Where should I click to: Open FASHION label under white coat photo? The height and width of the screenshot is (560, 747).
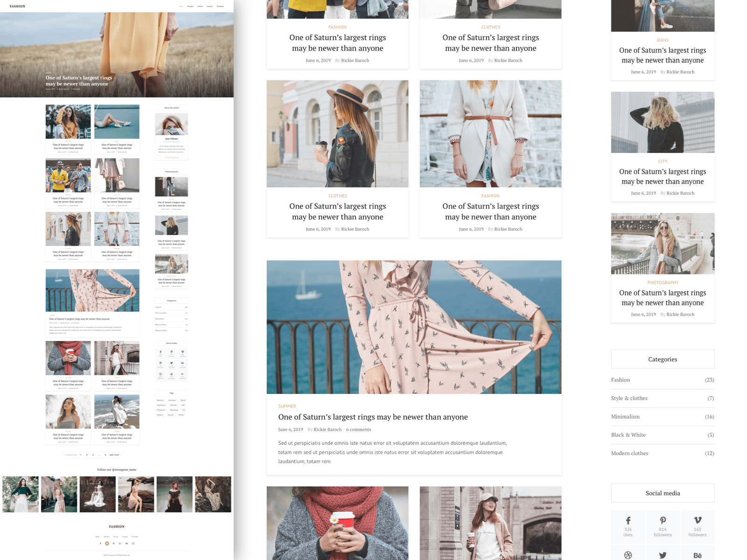(x=491, y=196)
